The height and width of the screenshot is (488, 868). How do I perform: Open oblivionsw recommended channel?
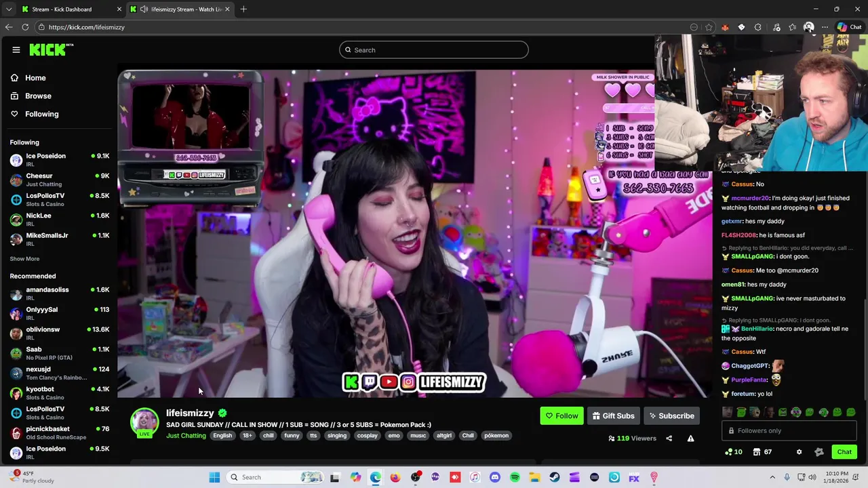point(60,333)
